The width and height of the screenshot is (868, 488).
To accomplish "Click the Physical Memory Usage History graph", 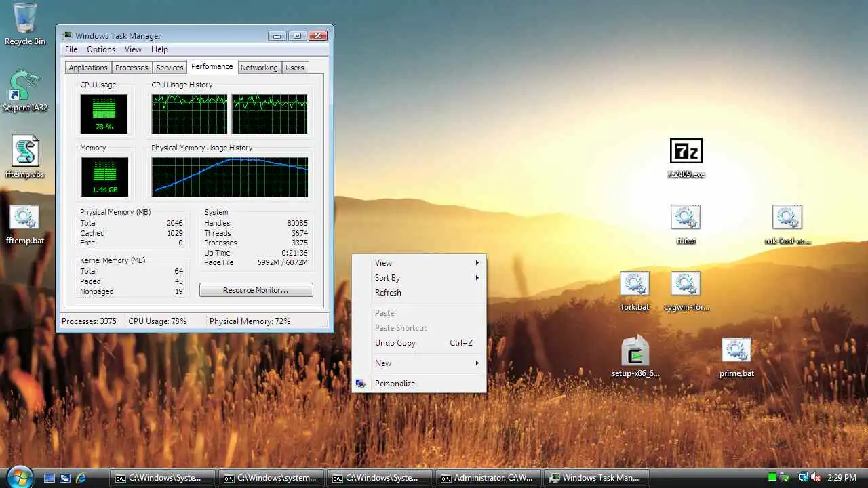I will tap(229, 177).
